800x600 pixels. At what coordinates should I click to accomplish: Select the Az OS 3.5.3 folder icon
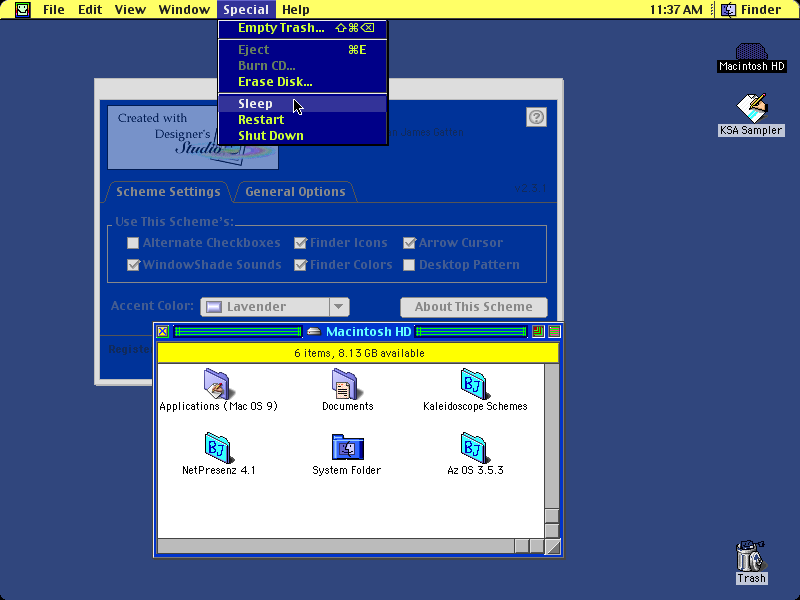click(475, 448)
